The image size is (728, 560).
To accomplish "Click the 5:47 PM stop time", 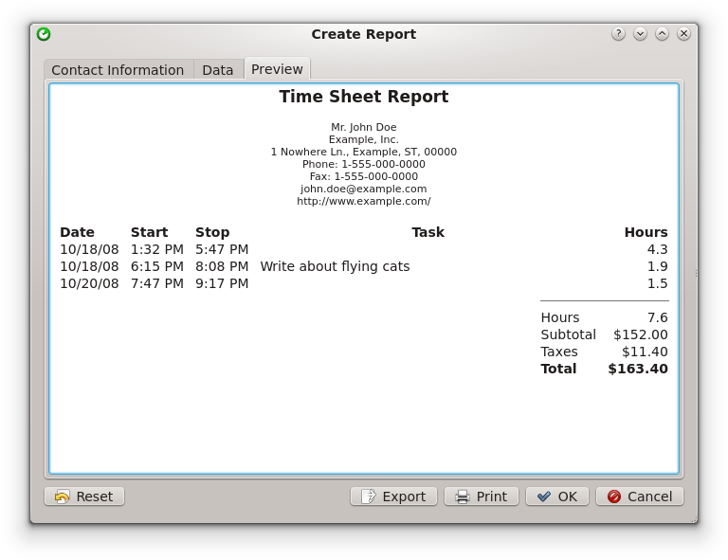I will tap(222, 249).
